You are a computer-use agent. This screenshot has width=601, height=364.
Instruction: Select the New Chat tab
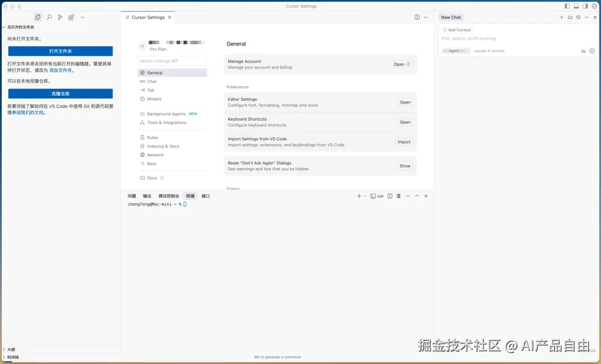point(451,17)
